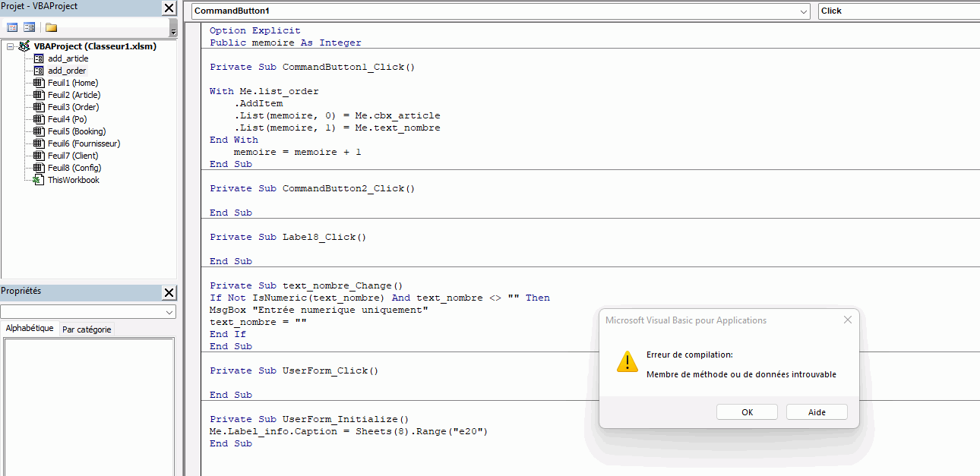Click the Feuil1 (Home) sheet icon
This screenshot has height=476, width=980.
pos(39,83)
